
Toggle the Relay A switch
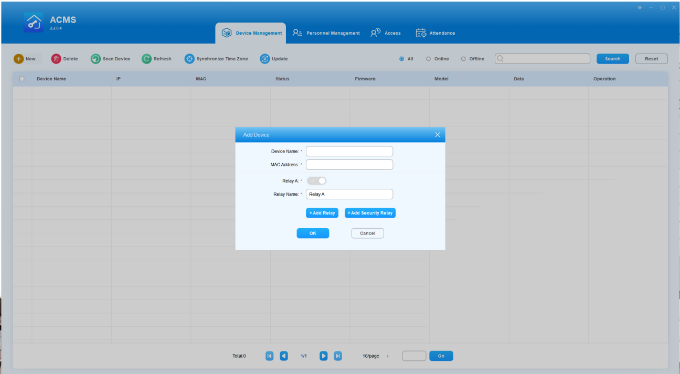[x=317, y=180]
